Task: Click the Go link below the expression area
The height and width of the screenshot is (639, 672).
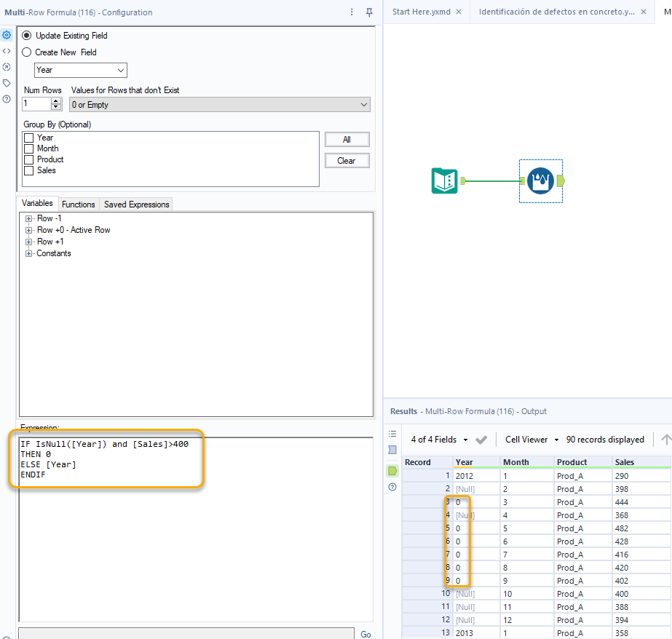Action: pos(366,635)
